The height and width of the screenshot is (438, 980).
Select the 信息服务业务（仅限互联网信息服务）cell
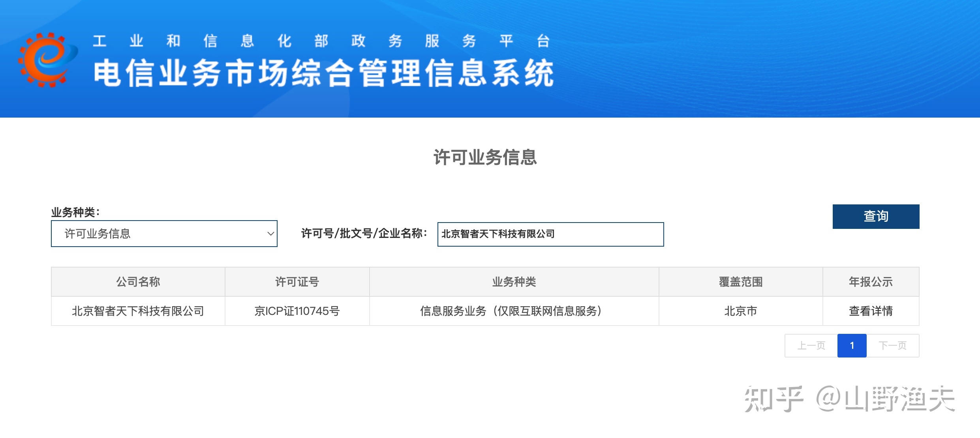(514, 311)
